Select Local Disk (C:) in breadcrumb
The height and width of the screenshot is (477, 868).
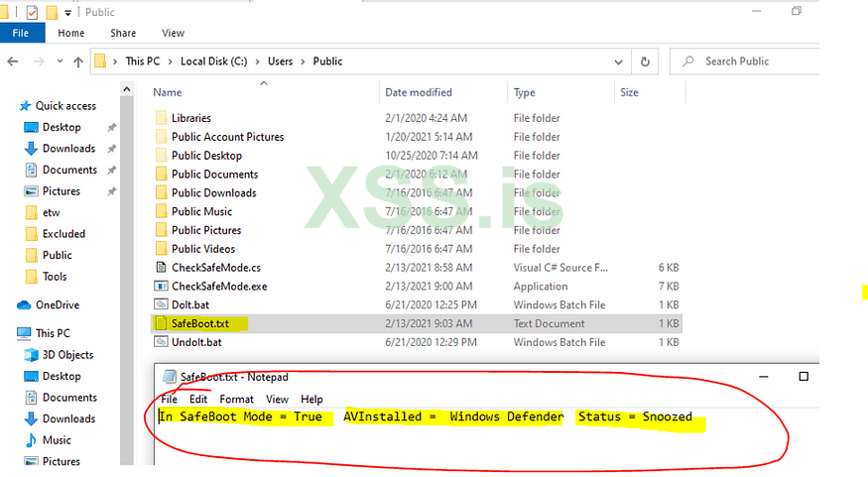click(x=213, y=61)
